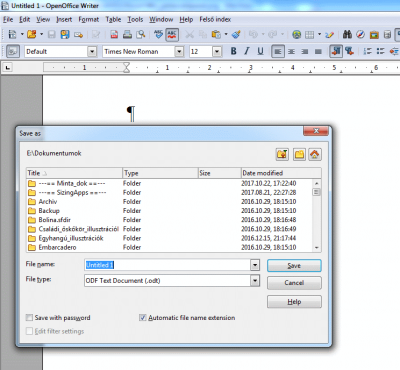Apply Justified alignment icon
The height and width of the screenshot is (370, 400).
pos(318,51)
